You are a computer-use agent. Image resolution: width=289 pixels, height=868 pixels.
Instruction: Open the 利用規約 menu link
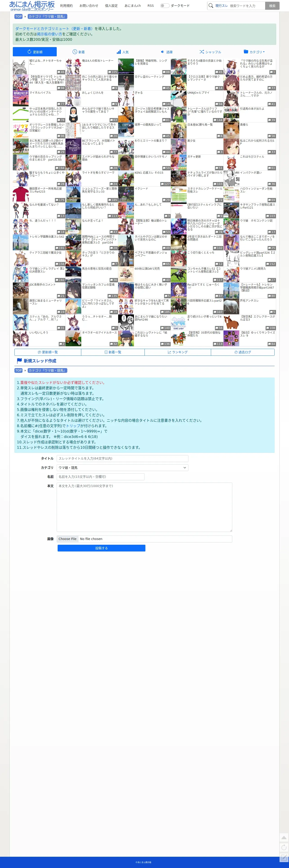click(x=66, y=6)
